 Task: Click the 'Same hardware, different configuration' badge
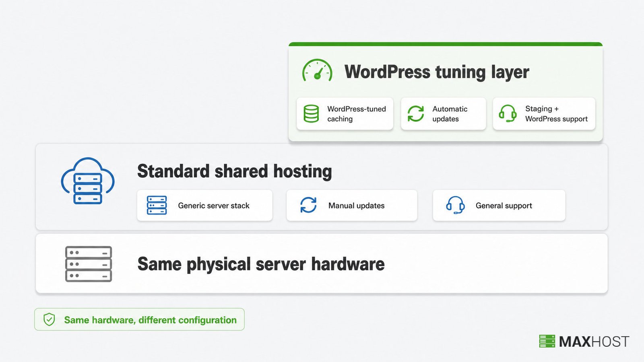139,319
